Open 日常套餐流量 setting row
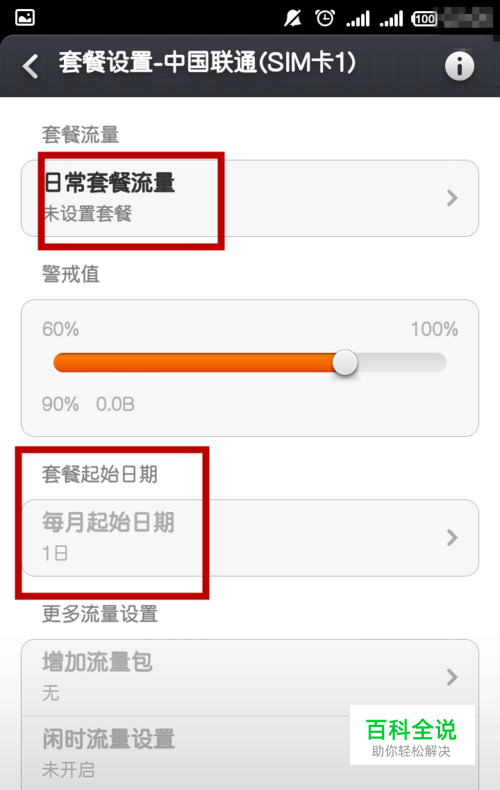Viewport: 500px width, 790px height. point(250,198)
